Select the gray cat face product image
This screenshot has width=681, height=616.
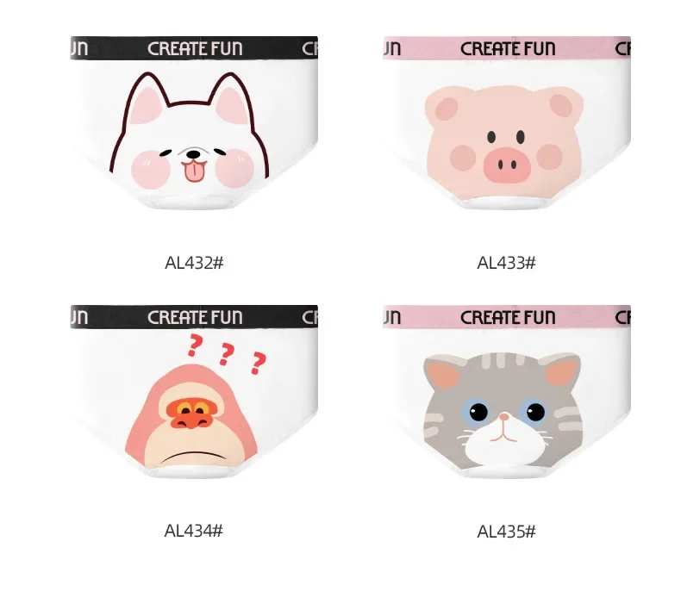coord(507,391)
